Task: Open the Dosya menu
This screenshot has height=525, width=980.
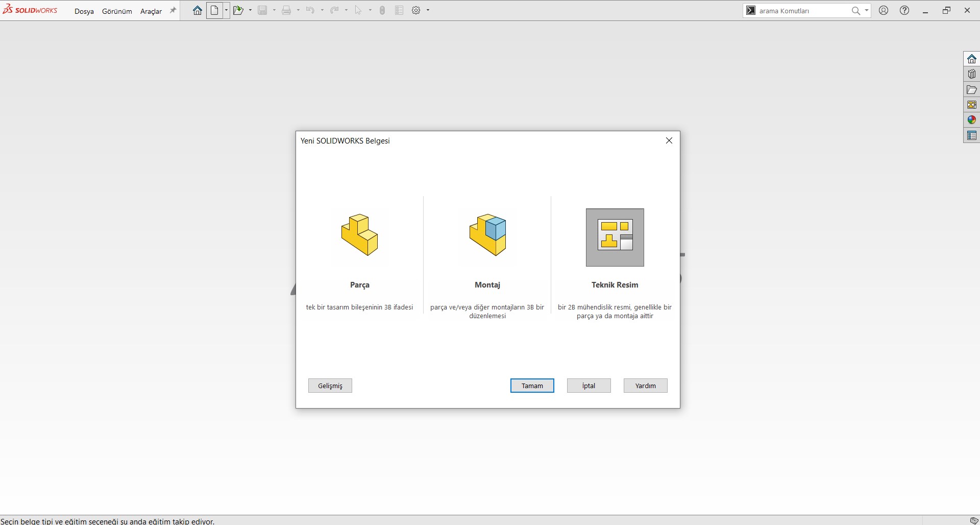Action: [84, 11]
